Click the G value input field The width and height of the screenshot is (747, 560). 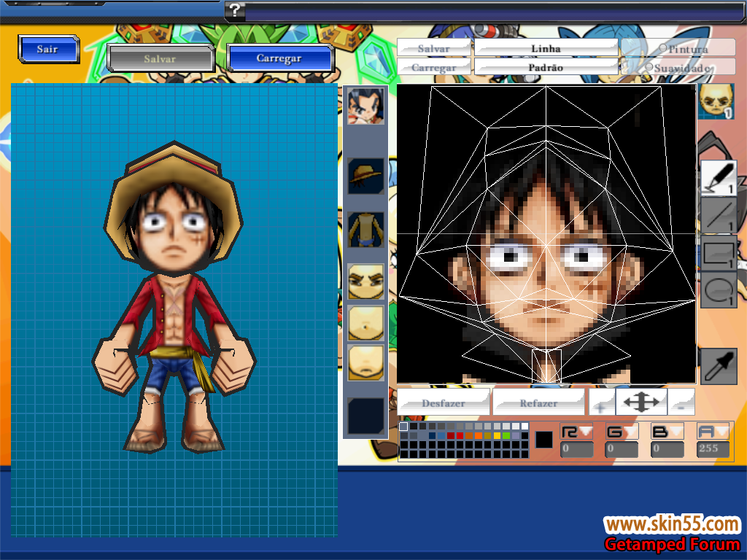pyautogui.click(x=622, y=448)
